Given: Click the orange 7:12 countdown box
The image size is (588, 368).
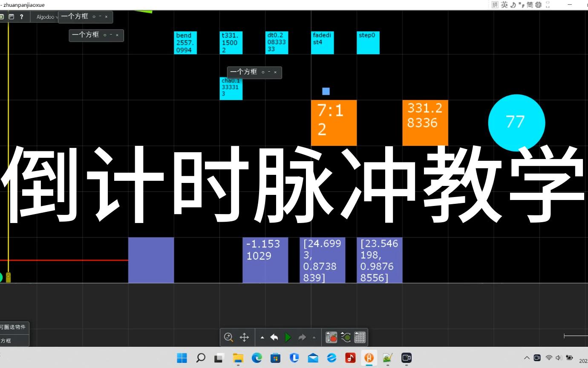Looking at the screenshot, I should tap(334, 122).
